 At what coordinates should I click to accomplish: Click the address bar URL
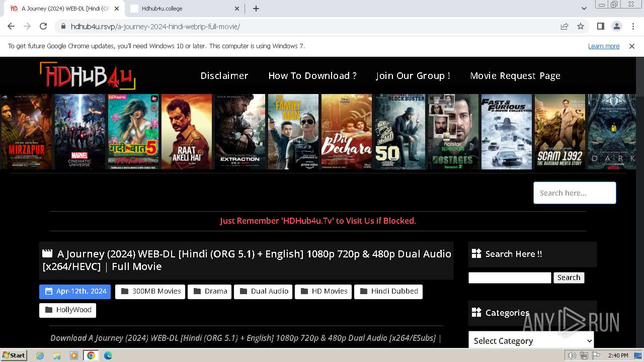click(x=155, y=26)
